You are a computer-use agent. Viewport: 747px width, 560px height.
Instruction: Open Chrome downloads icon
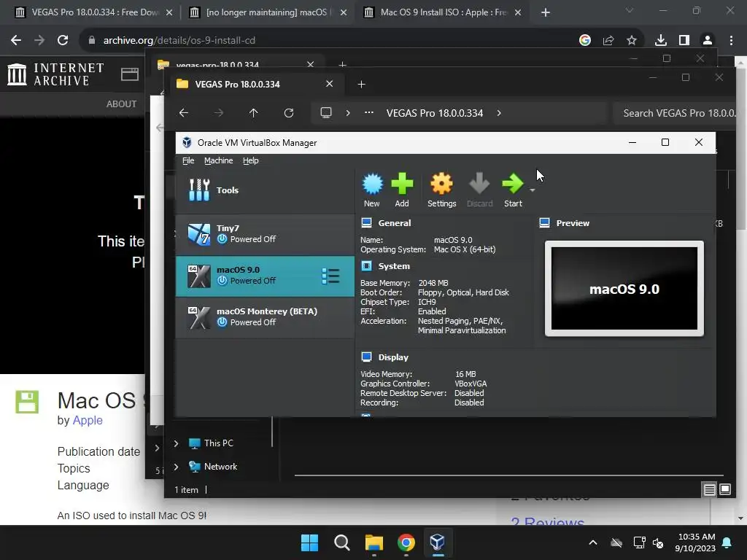tap(661, 41)
